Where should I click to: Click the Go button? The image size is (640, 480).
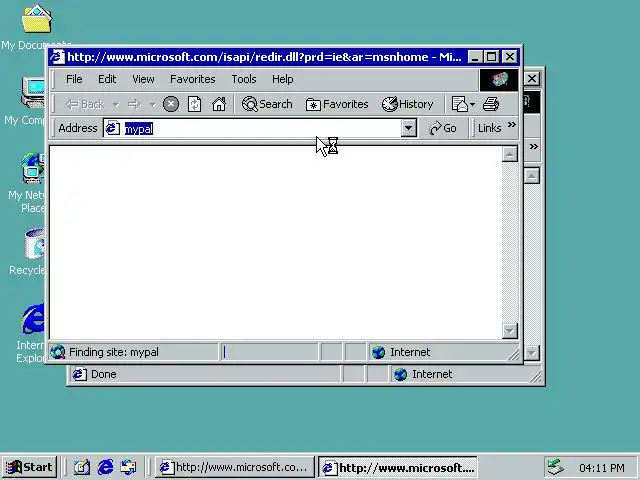443,128
